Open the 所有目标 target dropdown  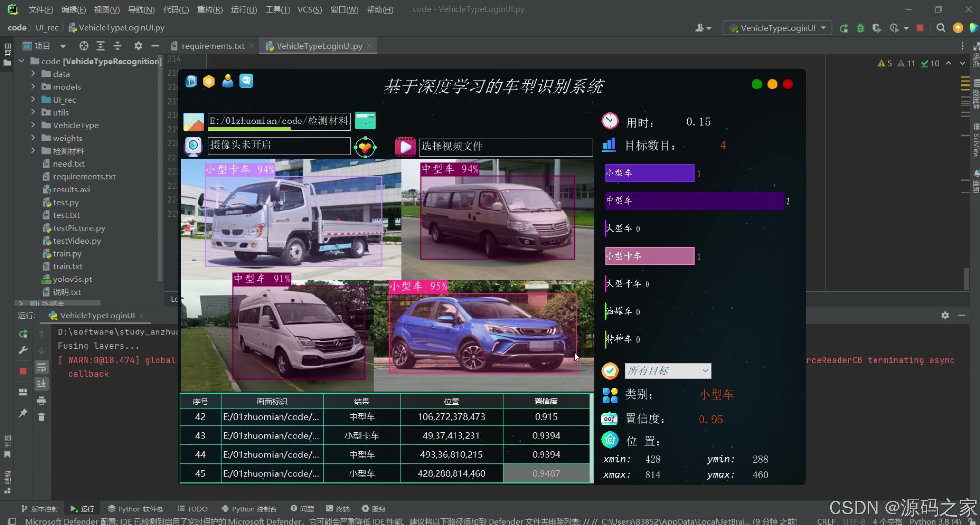[668, 371]
